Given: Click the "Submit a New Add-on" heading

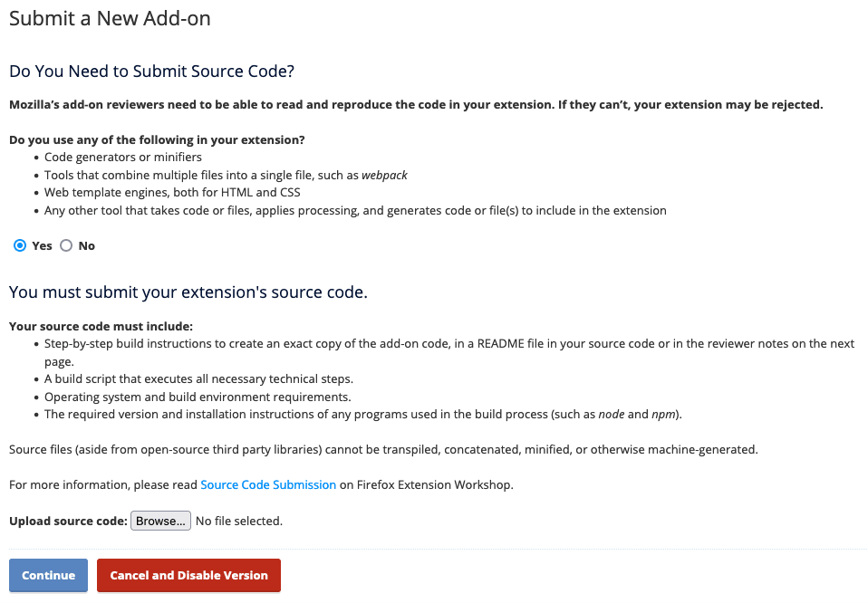Looking at the screenshot, I should pyautogui.click(x=109, y=18).
